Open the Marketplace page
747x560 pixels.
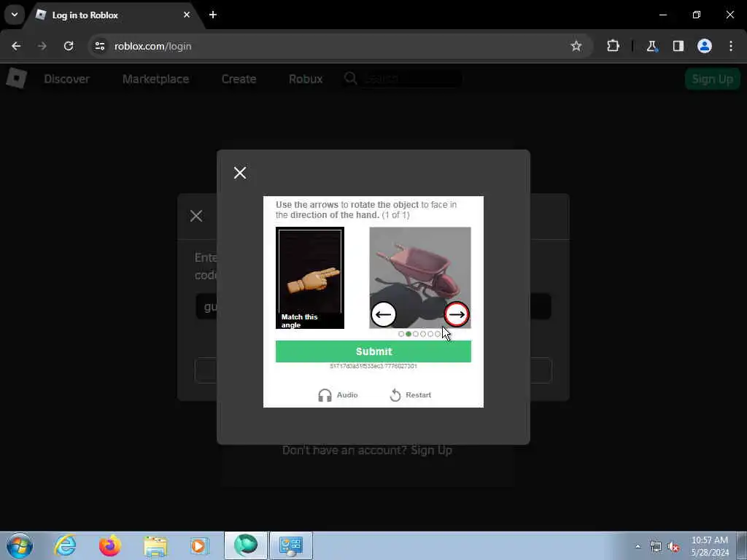coord(156,79)
